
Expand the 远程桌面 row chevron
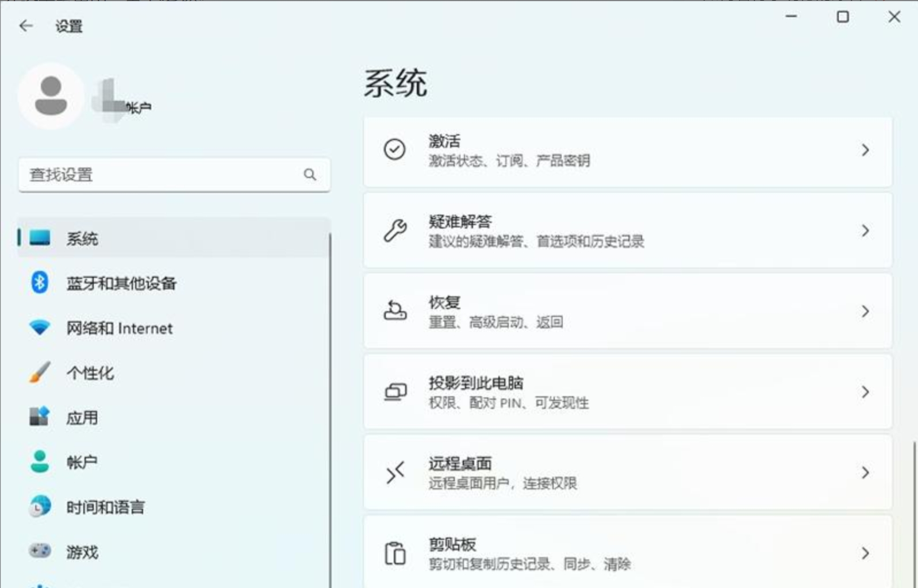(865, 472)
